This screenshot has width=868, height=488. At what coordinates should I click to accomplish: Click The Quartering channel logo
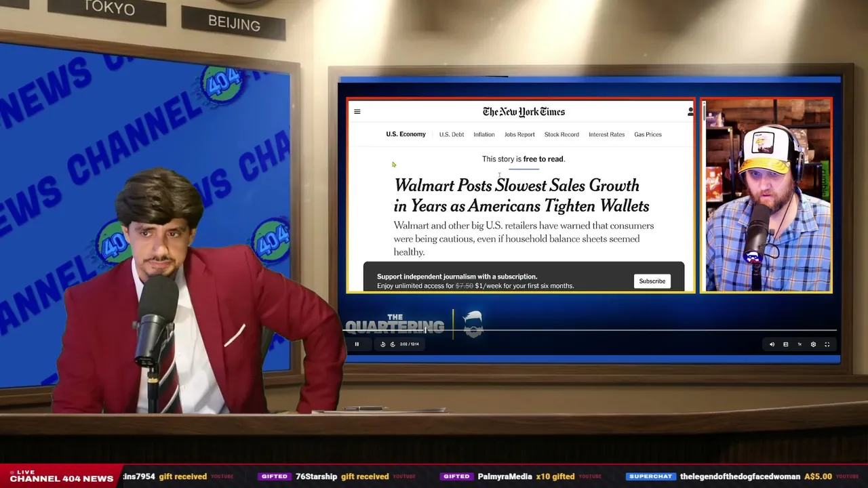tap(414, 325)
